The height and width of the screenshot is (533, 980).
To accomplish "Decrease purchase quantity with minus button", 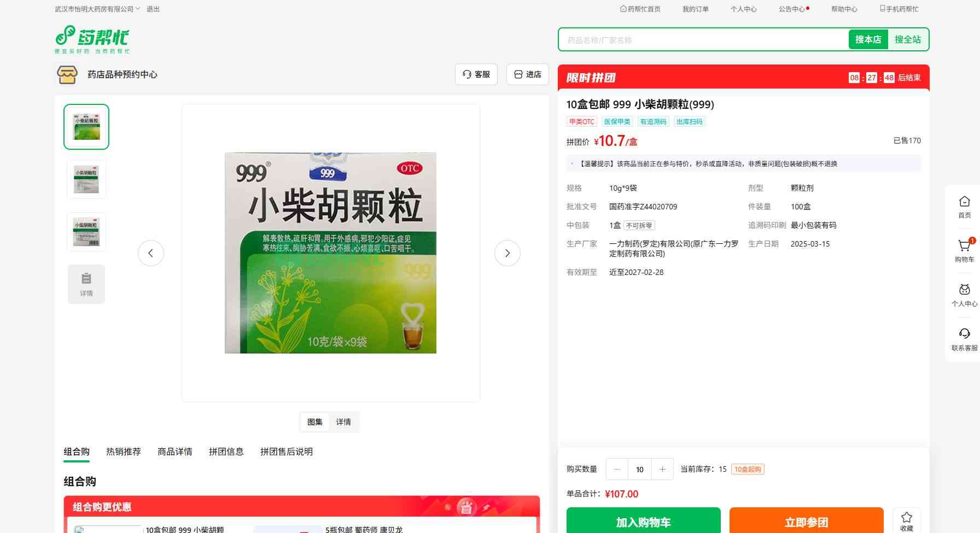I will (x=617, y=469).
